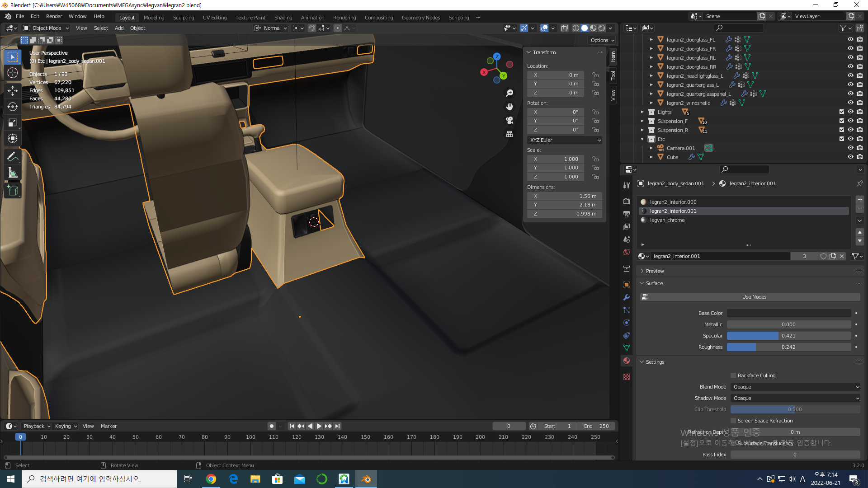Switch viewport to perspective/orthographic grid icon
Image resolution: width=868 pixels, height=488 pixels.
(x=509, y=134)
